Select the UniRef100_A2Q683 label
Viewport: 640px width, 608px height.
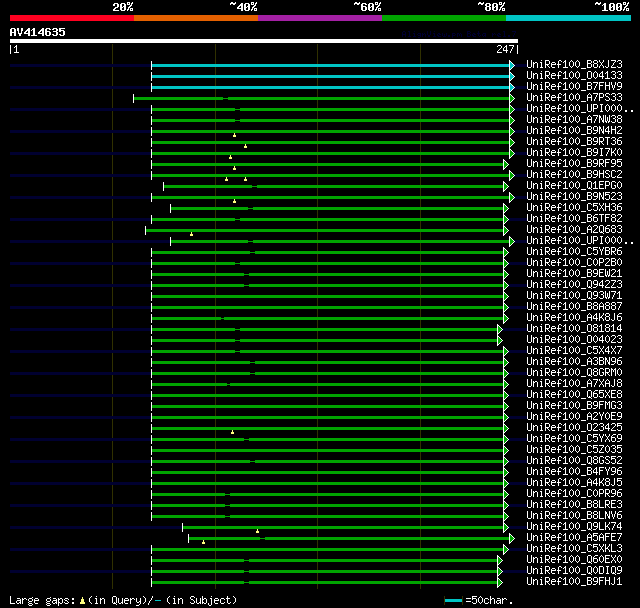pos(574,230)
